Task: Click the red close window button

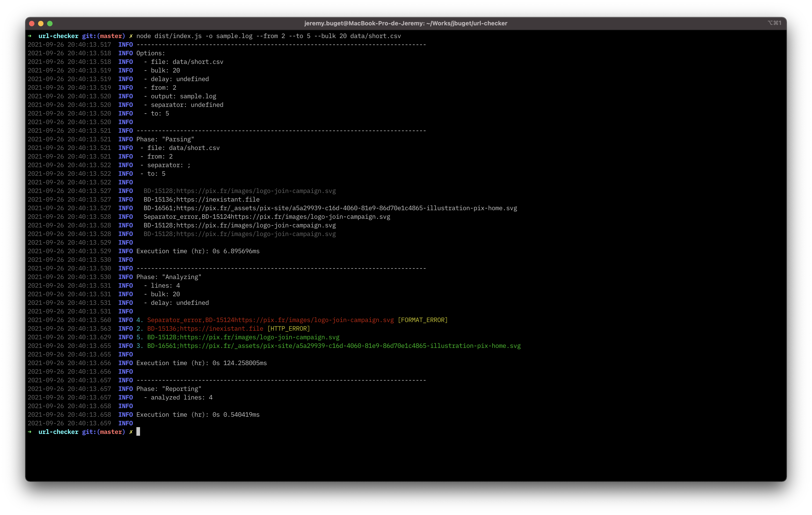Action: click(32, 23)
